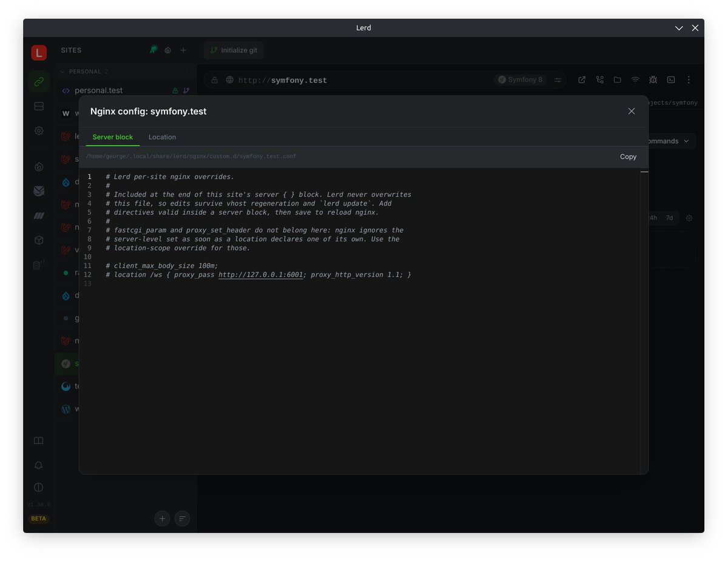The width and height of the screenshot is (728, 561).
Task: Toggle the theme contrast circle icon
Action: click(39, 488)
